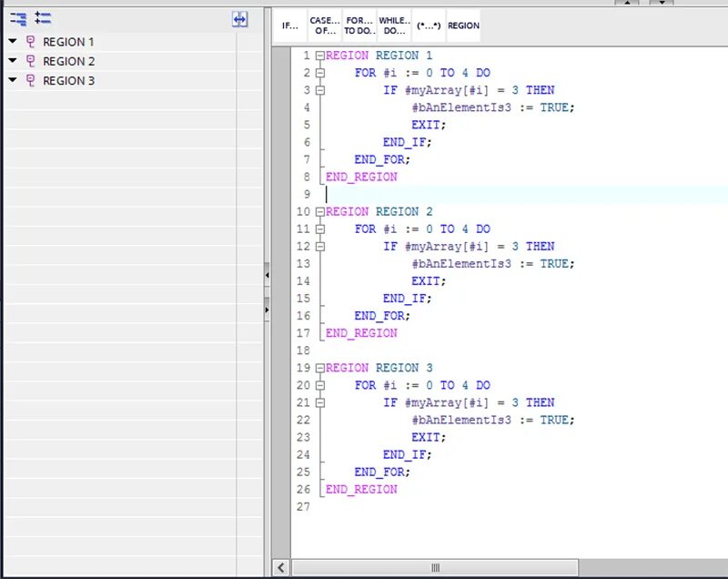Collapse overview pane with left splitter arrow
The height and width of the screenshot is (579, 728).
tap(267, 275)
